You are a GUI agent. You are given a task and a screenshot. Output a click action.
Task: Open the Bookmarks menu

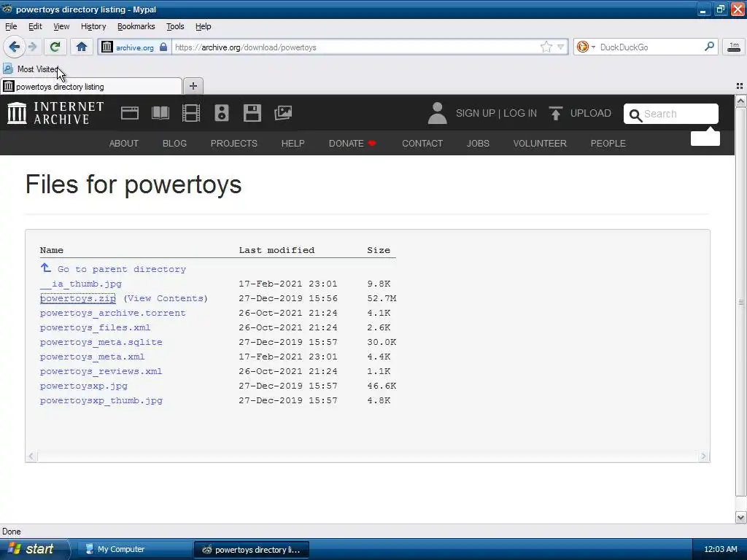136,26
